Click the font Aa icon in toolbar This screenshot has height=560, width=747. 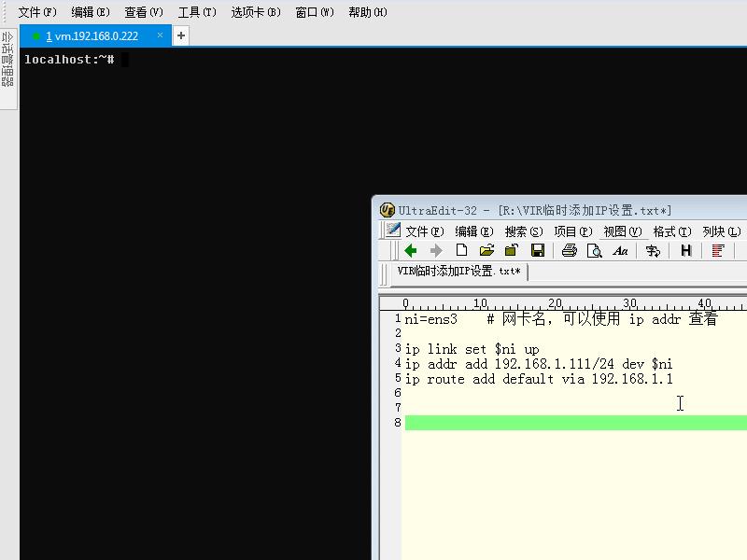[x=620, y=250]
